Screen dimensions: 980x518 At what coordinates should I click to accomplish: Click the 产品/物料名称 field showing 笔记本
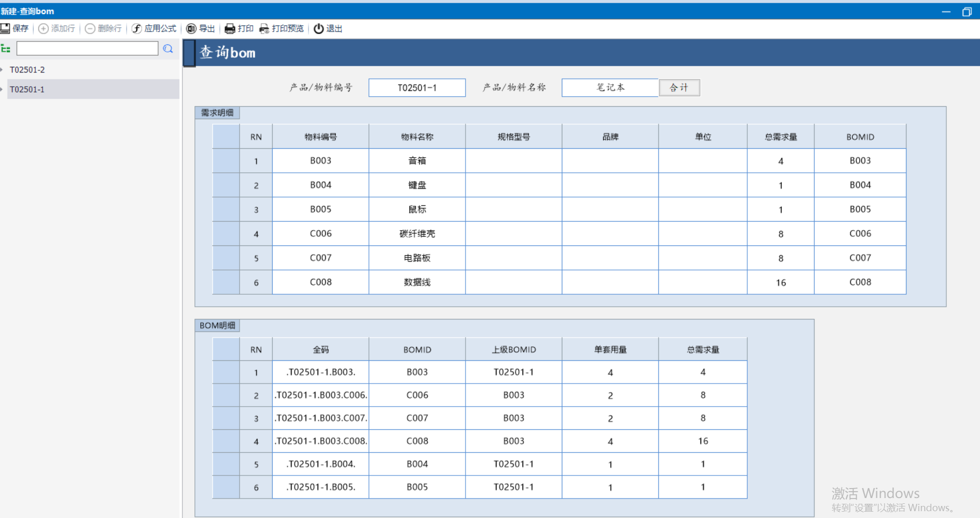[x=610, y=88]
